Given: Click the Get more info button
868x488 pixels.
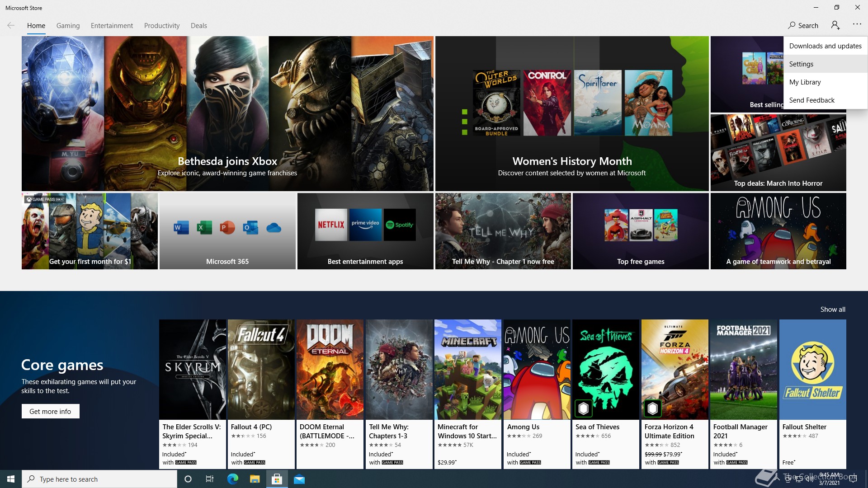Looking at the screenshot, I should 50,411.
